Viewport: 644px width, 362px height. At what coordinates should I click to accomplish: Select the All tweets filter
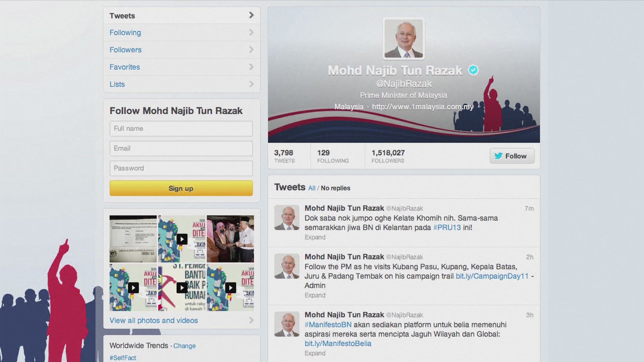point(312,188)
